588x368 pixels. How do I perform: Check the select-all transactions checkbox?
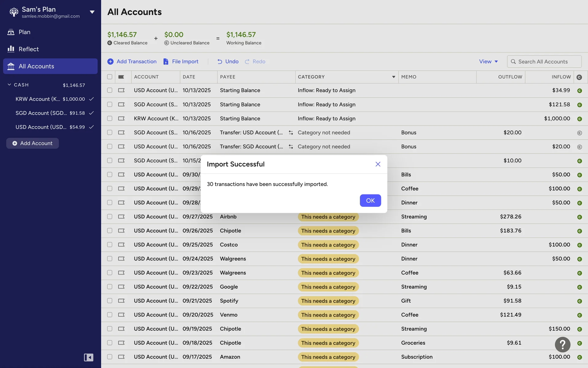click(110, 77)
